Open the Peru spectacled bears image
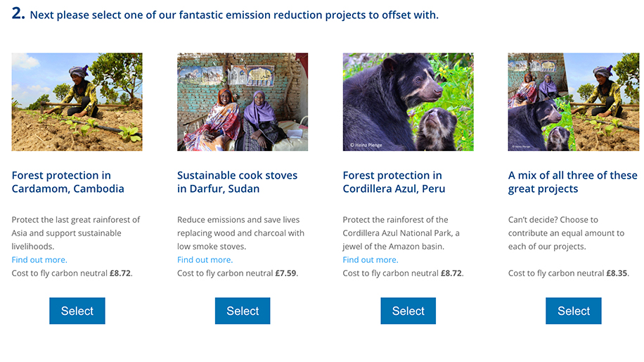Image resolution: width=644 pixels, height=362 pixels. click(x=408, y=102)
